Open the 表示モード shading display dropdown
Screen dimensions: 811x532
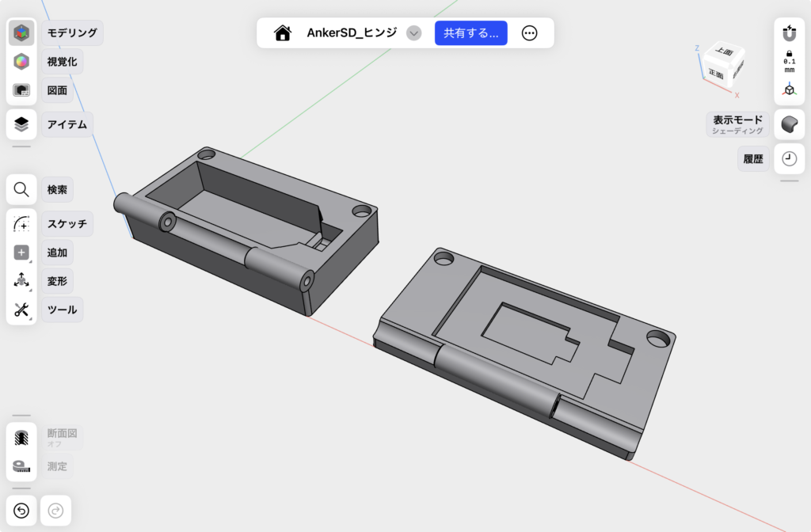pos(789,124)
